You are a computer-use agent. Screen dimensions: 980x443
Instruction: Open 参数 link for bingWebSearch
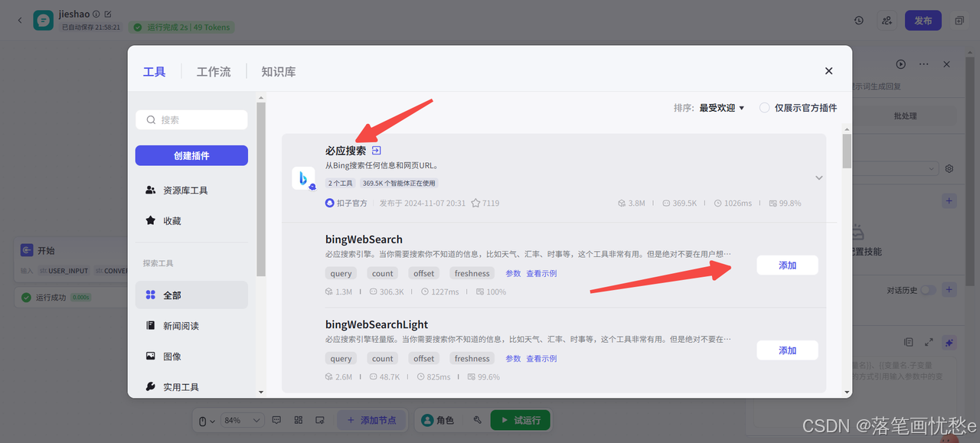pyautogui.click(x=513, y=273)
